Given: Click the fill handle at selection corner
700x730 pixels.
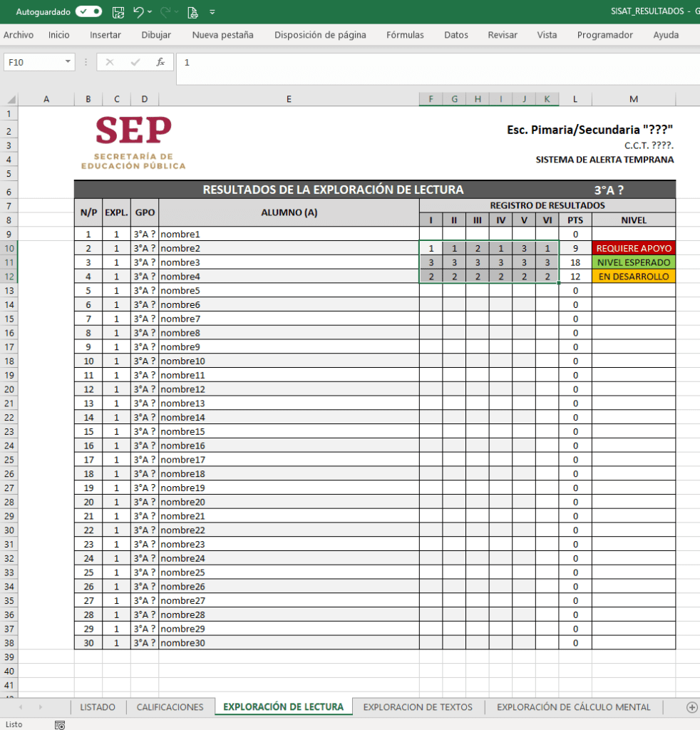Looking at the screenshot, I should point(559,282).
